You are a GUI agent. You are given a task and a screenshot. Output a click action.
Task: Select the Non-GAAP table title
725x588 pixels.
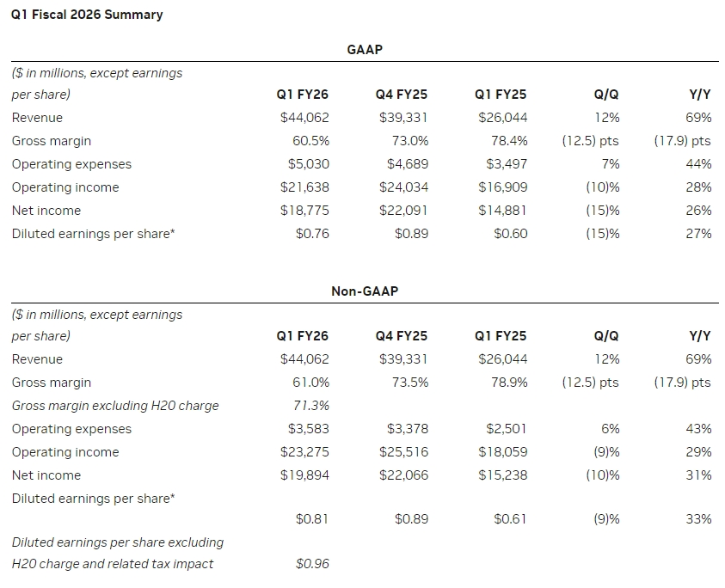click(x=365, y=291)
